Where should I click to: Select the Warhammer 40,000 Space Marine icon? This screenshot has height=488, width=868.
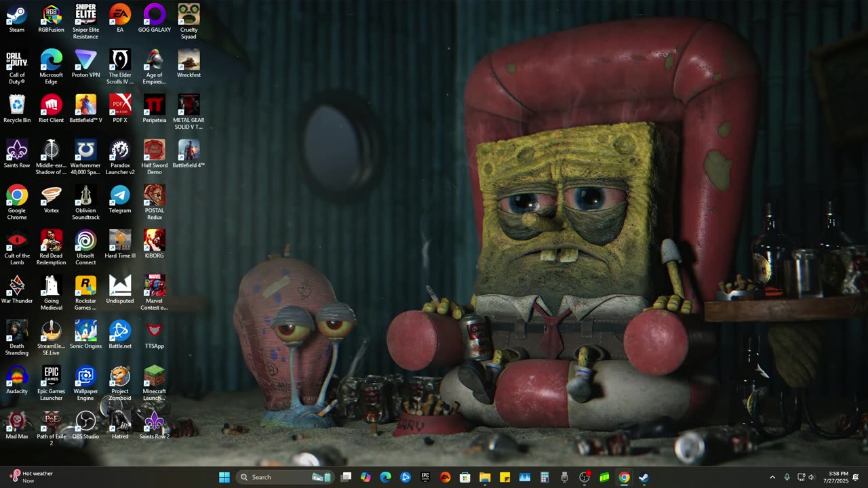coord(85,157)
